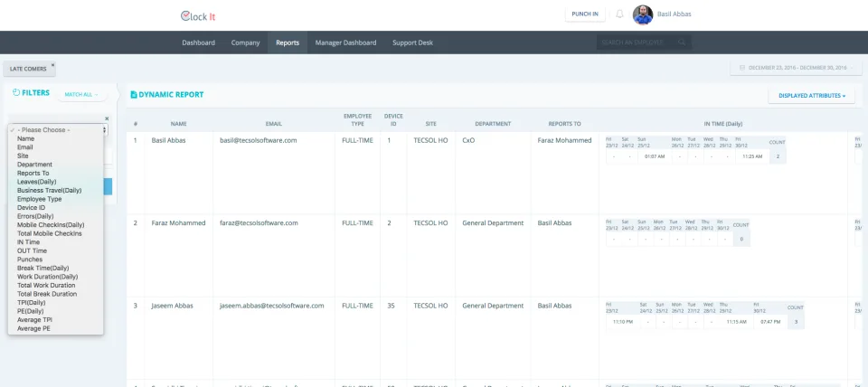Click the 01:07 AM in-time entry
The height and width of the screenshot is (387, 868).
coord(655,156)
